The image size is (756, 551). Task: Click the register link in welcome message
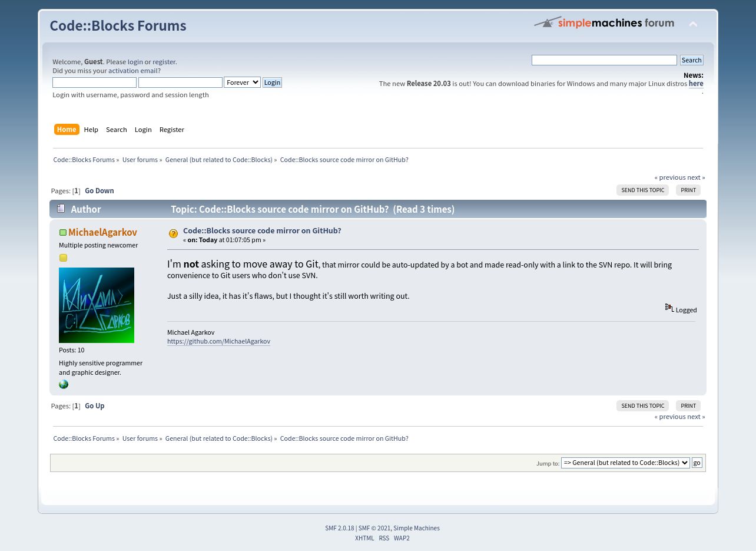tap(164, 62)
